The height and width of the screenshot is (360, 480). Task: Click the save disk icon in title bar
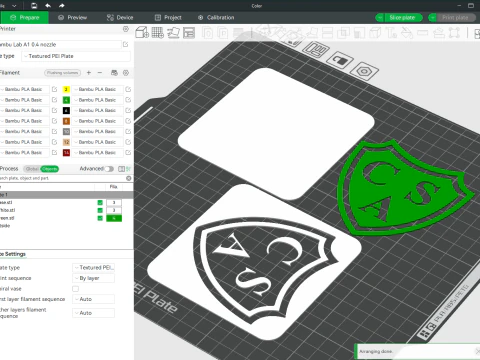pyautogui.click(x=34, y=6)
